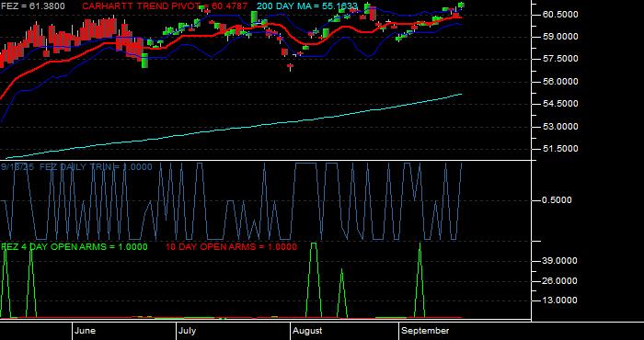The height and width of the screenshot is (340, 644).
Task: Click the 56.0000 price axis value
Action: click(x=560, y=82)
